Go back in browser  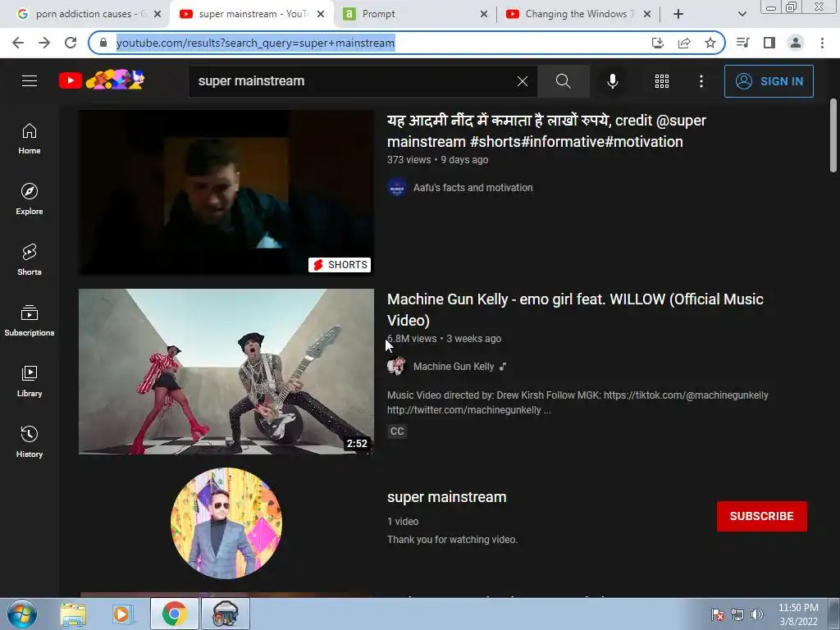[x=18, y=43]
